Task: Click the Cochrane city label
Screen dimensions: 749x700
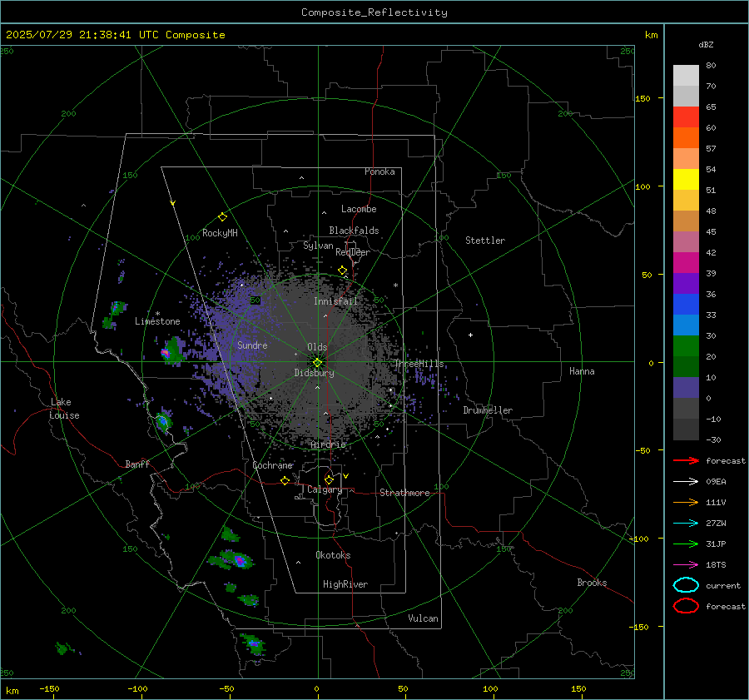Action: pos(272,465)
